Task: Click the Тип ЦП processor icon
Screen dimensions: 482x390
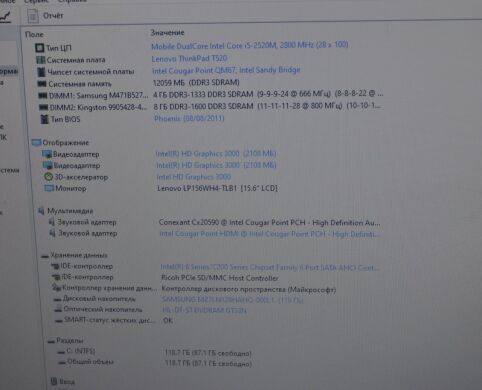Action: 39,48
